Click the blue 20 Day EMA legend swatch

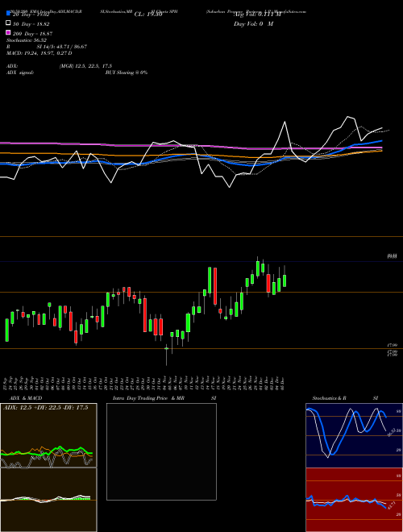tap(9, 13)
